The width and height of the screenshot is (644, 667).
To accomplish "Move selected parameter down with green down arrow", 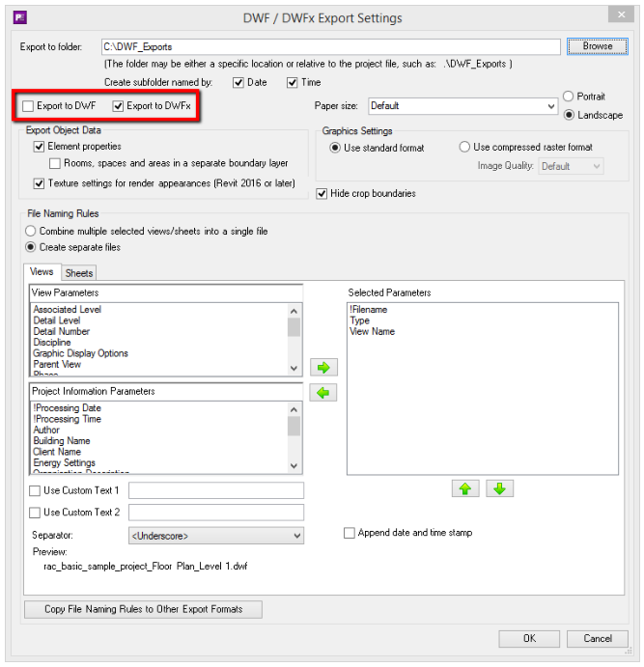I will click(499, 488).
